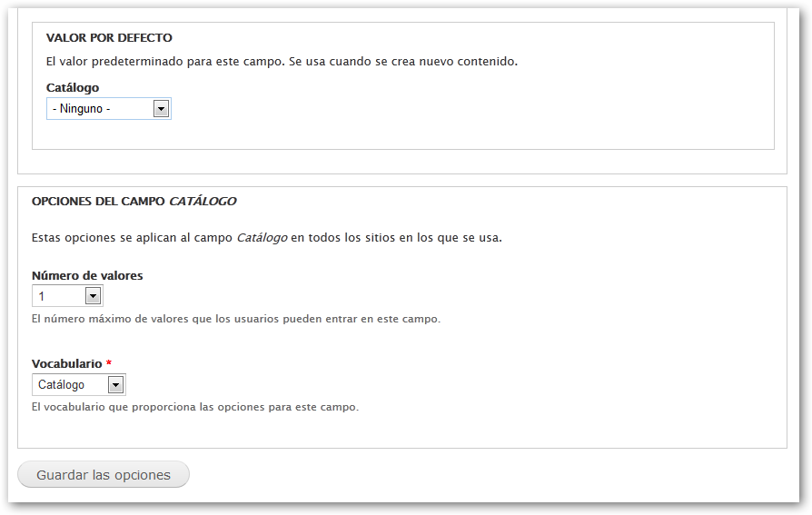Click the "Número de valores" field label
Image resolution: width=812 pixels, height=515 pixels.
[87, 275]
